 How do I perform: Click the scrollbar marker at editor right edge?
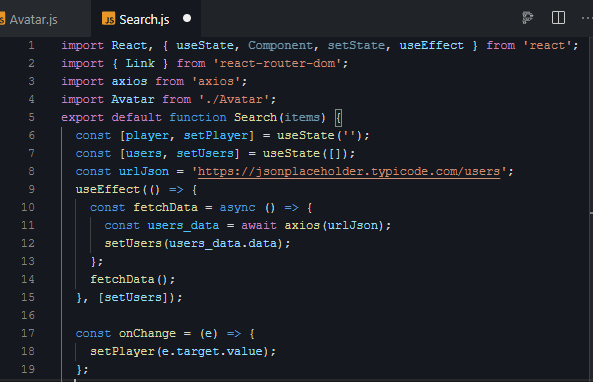591,214
